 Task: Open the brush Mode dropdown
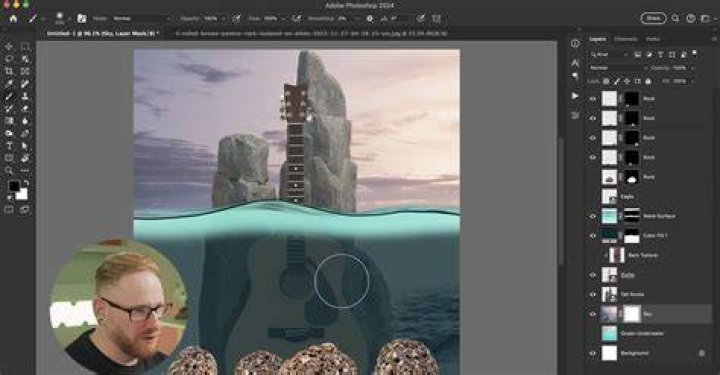[141, 18]
